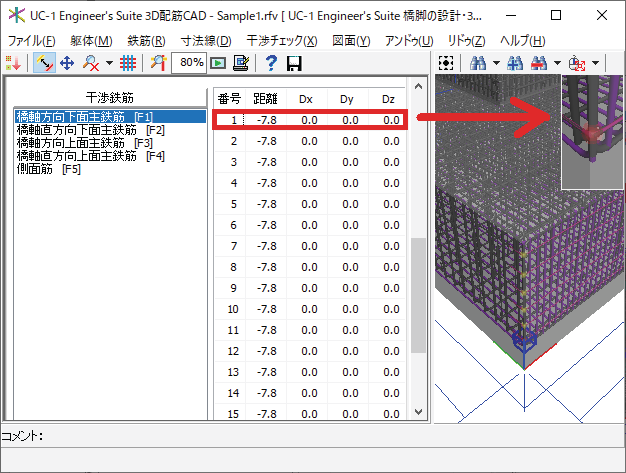Open the 鉄筋(R) menu
The width and height of the screenshot is (626, 473).
click(146, 41)
